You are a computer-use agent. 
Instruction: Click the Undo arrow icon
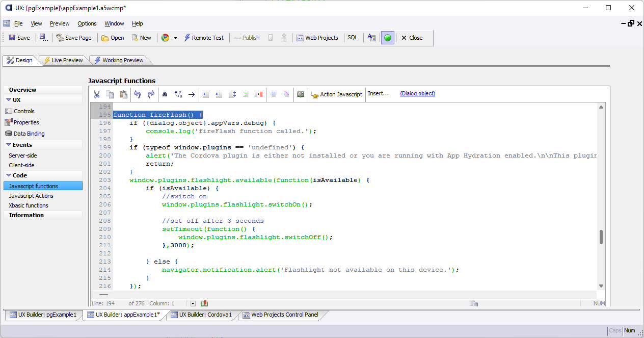(138, 94)
